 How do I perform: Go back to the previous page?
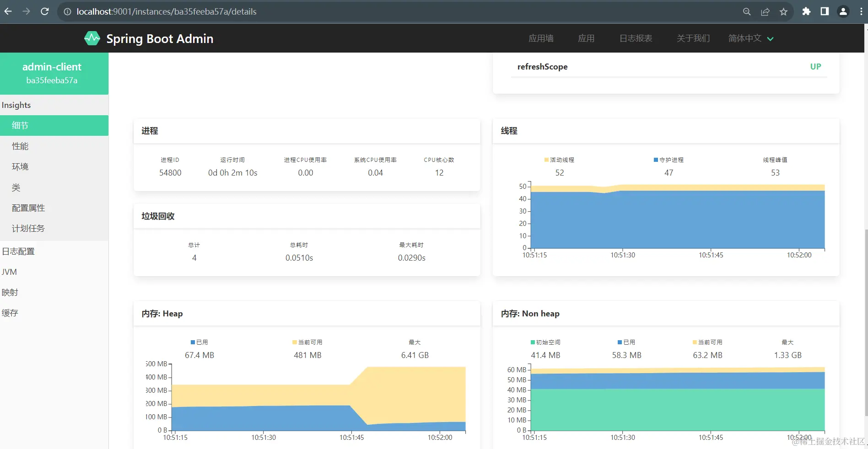(8, 11)
